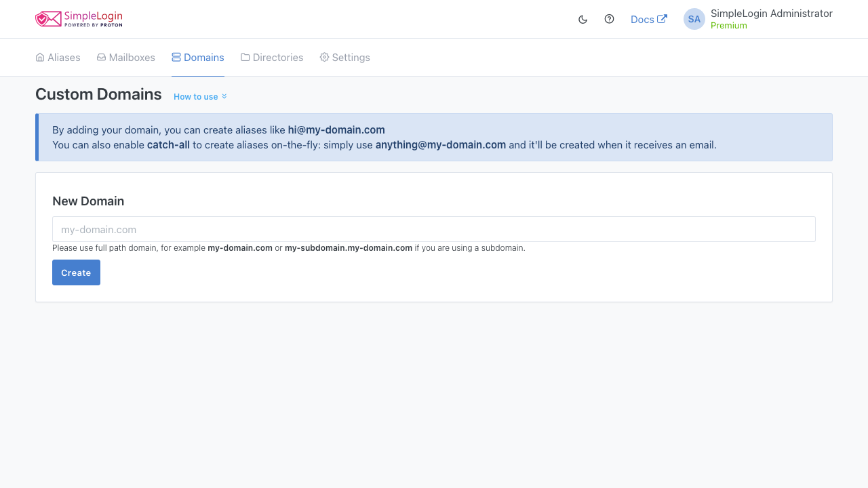Viewport: 868px width, 488px height.
Task: Switch to the Mailboxes tab
Action: click(126, 58)
